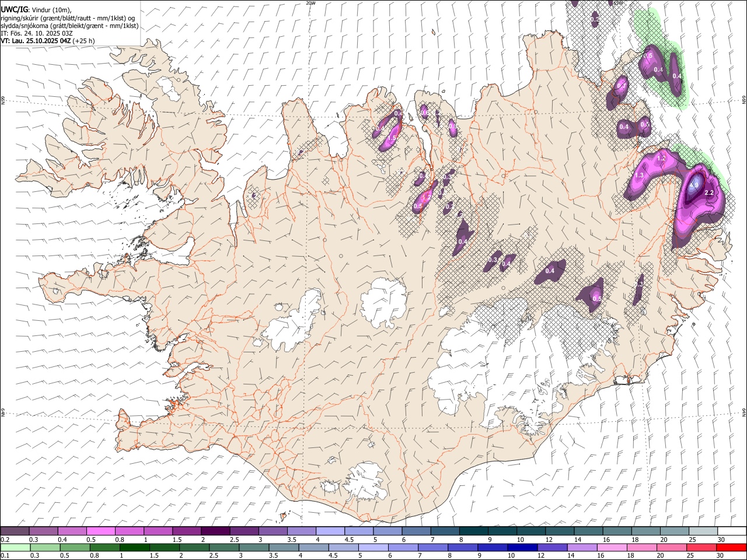Image resolution: width=747 pixels, height=560 pixels.
Task: Pick the dusky purple 0.2 swatch in upper legend
Action: click(15, 531)
